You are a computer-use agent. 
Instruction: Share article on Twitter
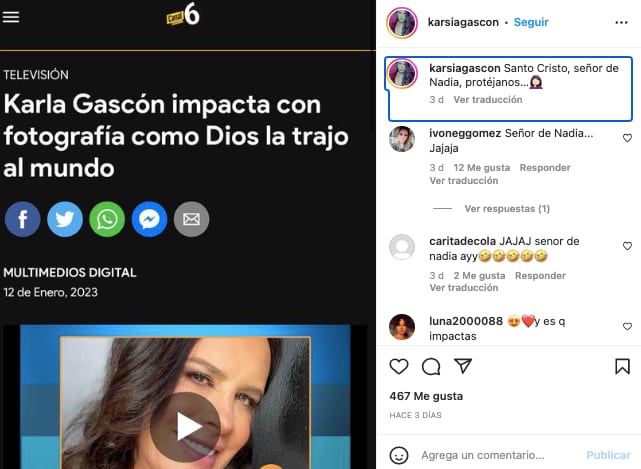click(x=65, y=220)
